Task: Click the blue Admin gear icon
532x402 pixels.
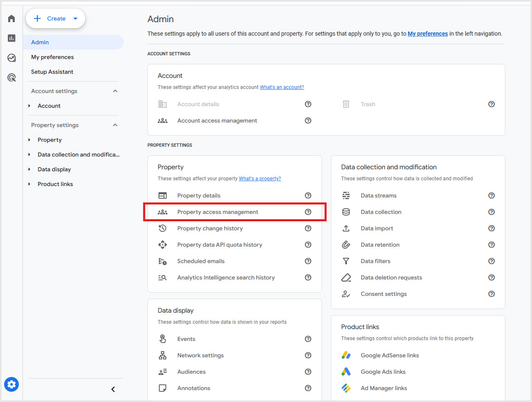Action: coord(11,384)
